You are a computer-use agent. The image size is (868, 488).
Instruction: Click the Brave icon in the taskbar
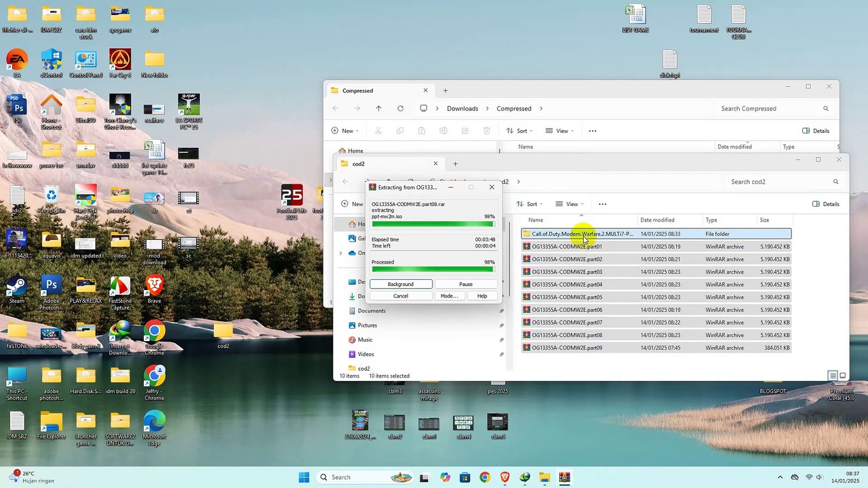click(505, 477)
